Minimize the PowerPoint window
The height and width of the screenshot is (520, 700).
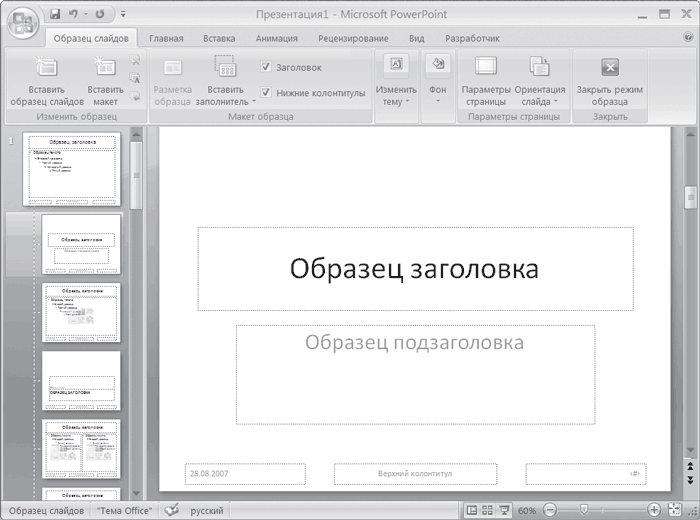coord(642,15)
